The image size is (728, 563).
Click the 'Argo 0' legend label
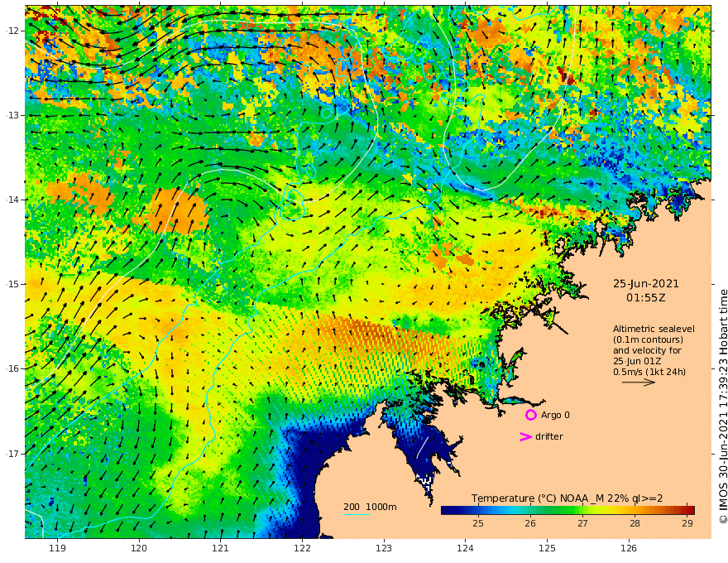[x=555, y=415]
